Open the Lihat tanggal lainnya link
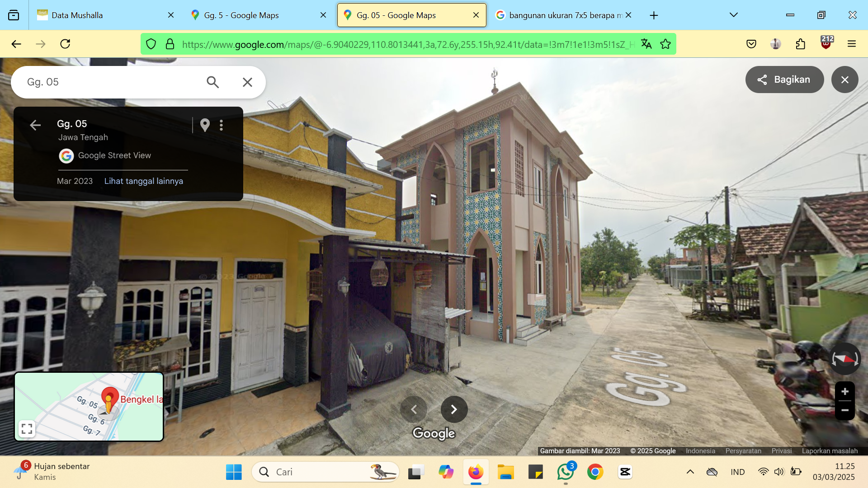Screen dimensions: 868x488 [x=144, y=181]
